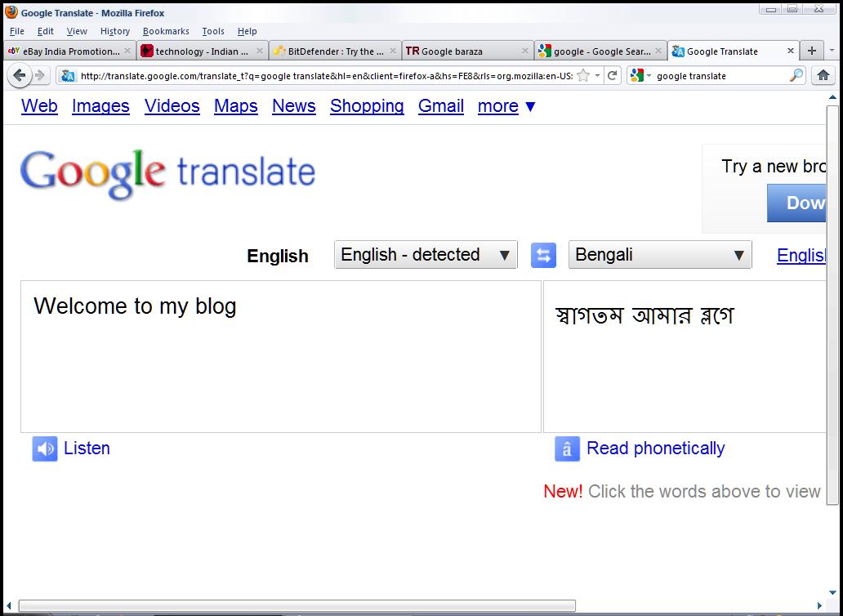Expand the Bengali target language dropdown
The width and height of the screenshot is (843, 616).
click(x=659, y=255)
